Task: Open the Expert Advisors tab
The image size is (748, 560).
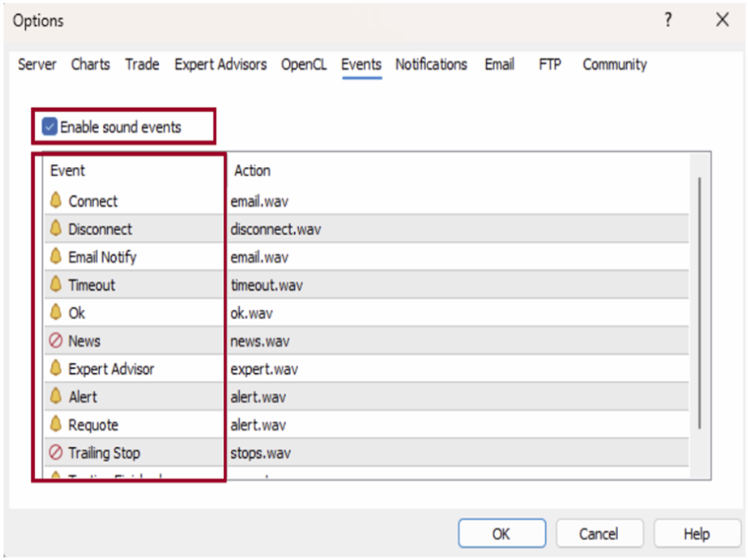Action: [x=220, y=64]
